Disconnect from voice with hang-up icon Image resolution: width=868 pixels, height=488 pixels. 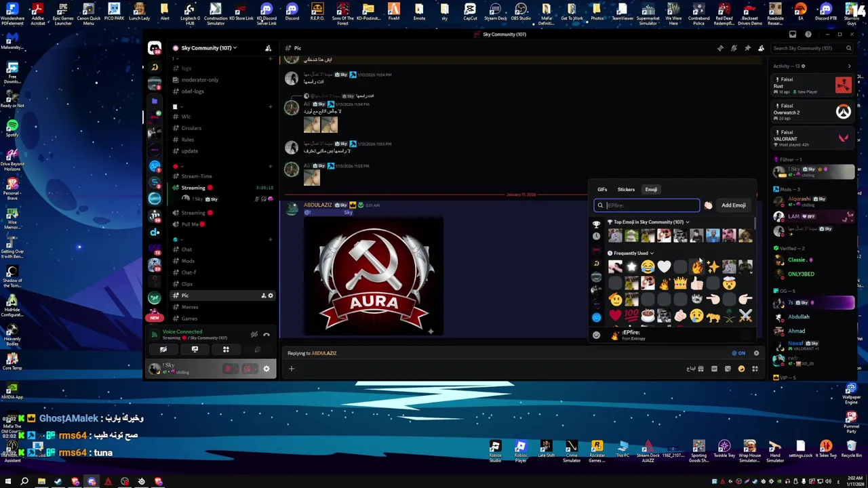[267, 334]
